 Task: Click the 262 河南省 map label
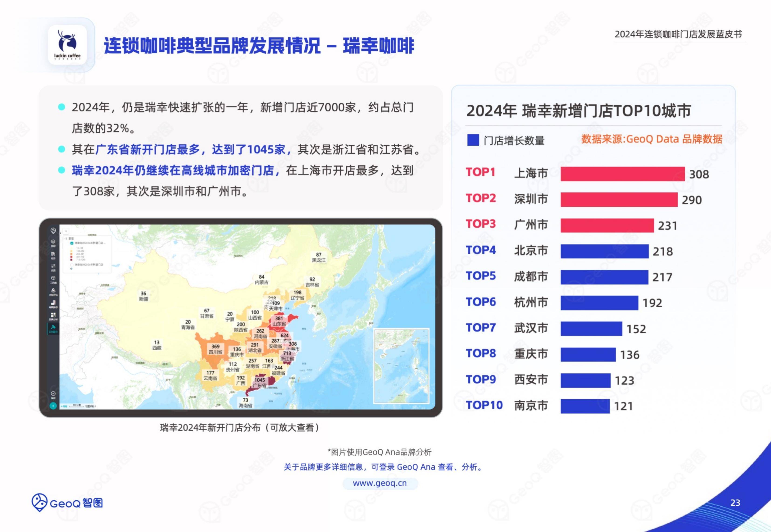[x=260, y=334]
